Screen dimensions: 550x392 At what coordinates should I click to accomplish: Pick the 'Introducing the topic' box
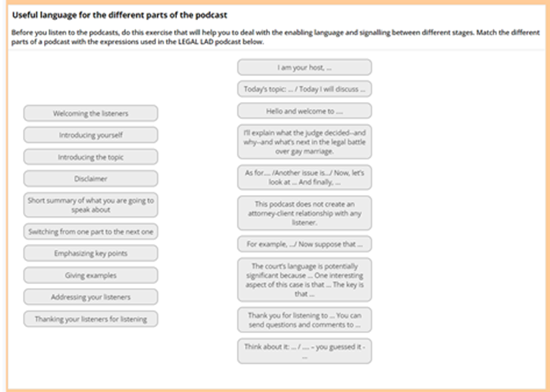click(91, 158)
